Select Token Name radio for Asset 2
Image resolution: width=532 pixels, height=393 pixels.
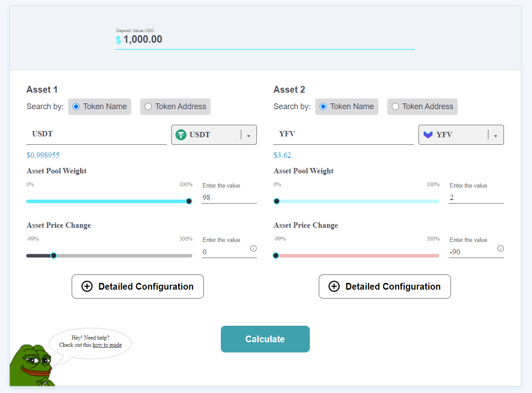coord(323,106)
